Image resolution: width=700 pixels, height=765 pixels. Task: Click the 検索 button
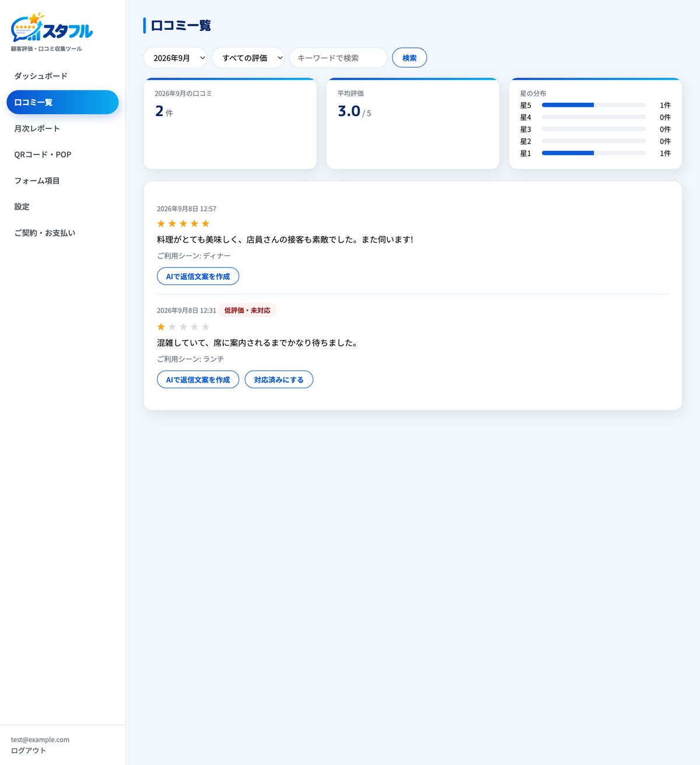pos(409,58)
